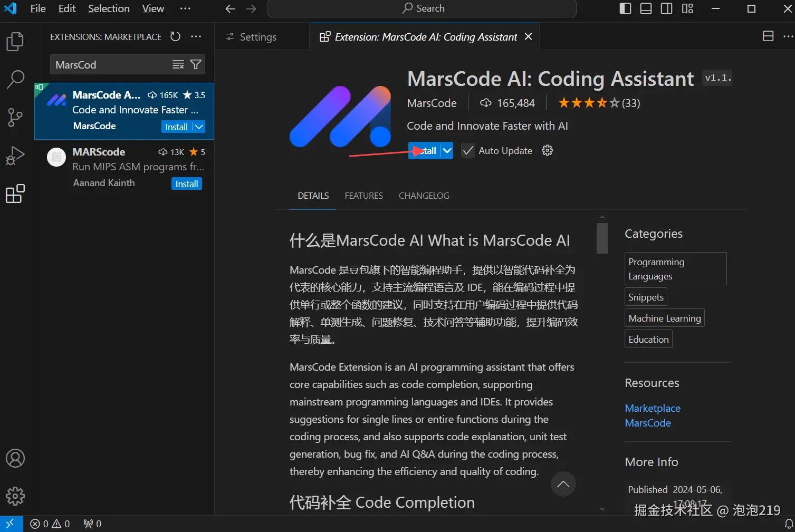795x532 pixels.
Task: Select the Machine Learning category
Action: (x=665, y=318)
